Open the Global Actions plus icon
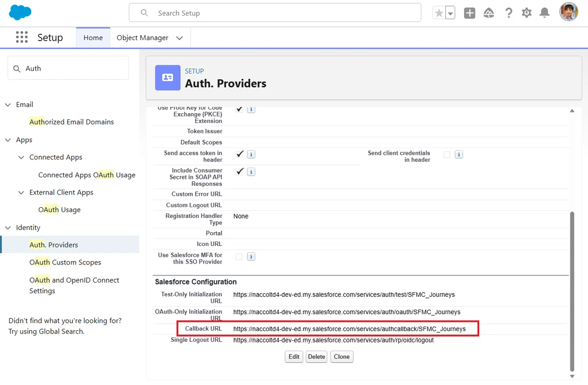This screenshot has height=385, width=588. [469, 13]
